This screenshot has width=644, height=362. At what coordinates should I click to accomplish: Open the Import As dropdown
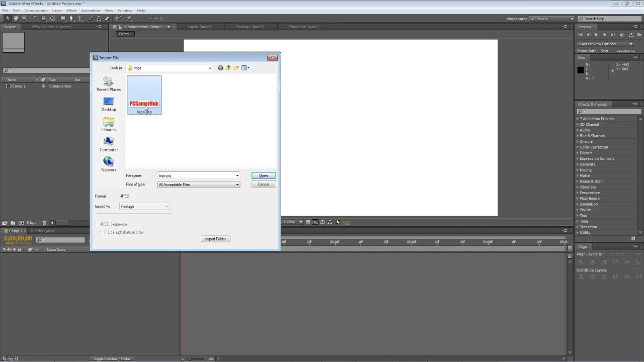click(144, 207)
